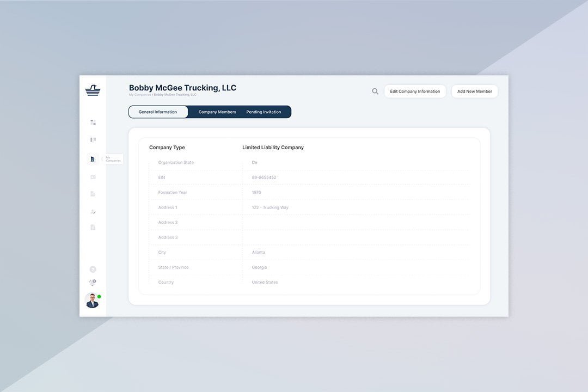Click the kanban columns icon in sidebar

(93, 140)
